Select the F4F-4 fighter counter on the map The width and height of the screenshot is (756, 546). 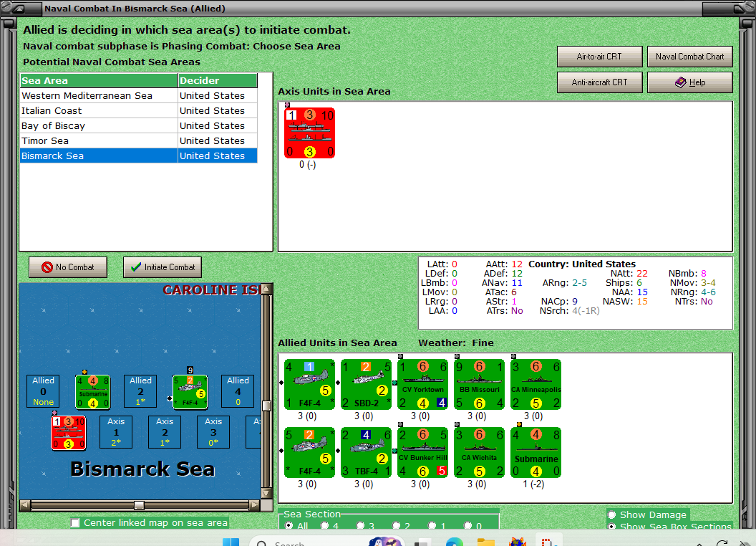(190, 391)
